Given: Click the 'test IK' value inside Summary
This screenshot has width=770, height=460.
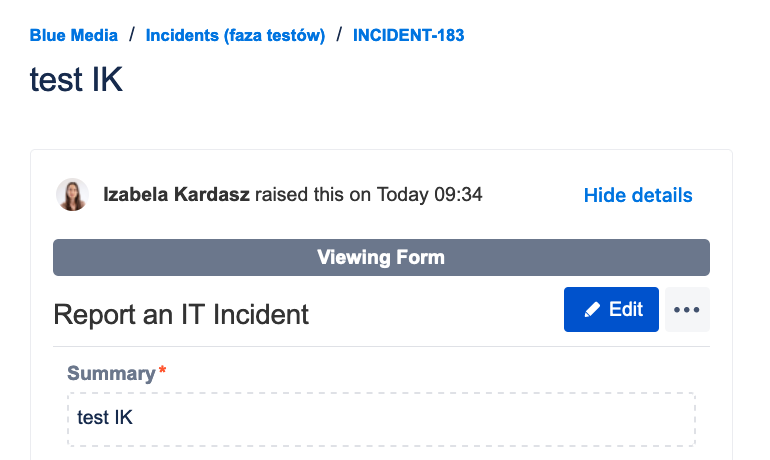Looking at the screenshot, I should click(x=105, y=418).
